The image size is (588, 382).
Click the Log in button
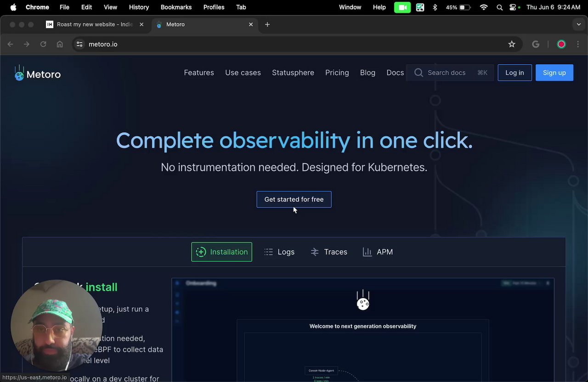[514, 73]
